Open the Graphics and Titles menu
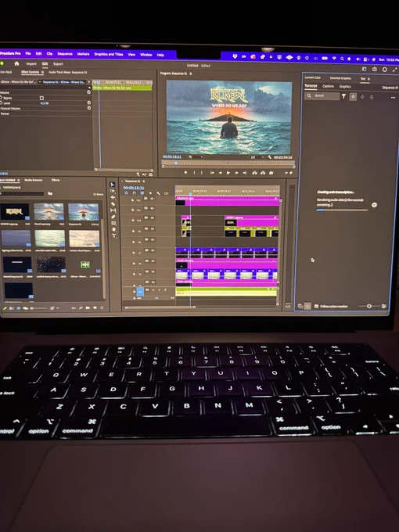Screen dimensions: 399x532 point(109,54)
